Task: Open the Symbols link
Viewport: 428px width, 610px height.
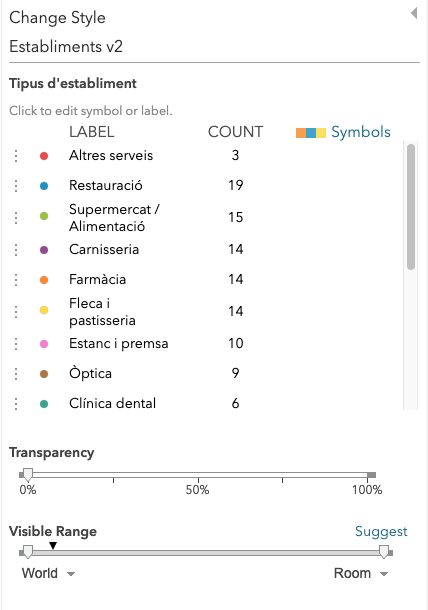Action: [x=361, y=132]
